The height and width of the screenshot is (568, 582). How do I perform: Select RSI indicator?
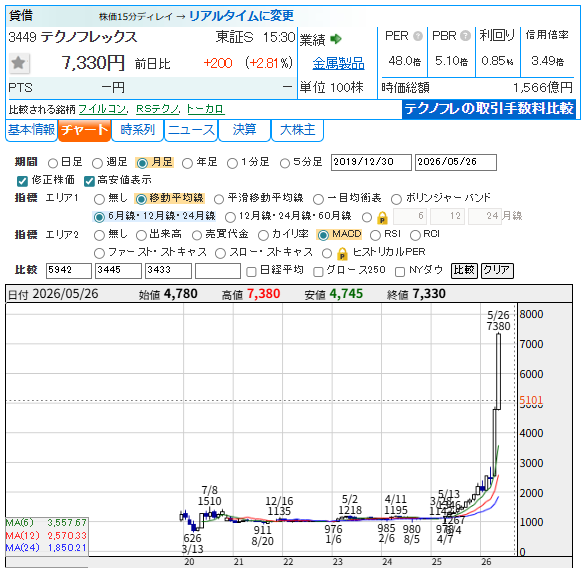point(375,235)
